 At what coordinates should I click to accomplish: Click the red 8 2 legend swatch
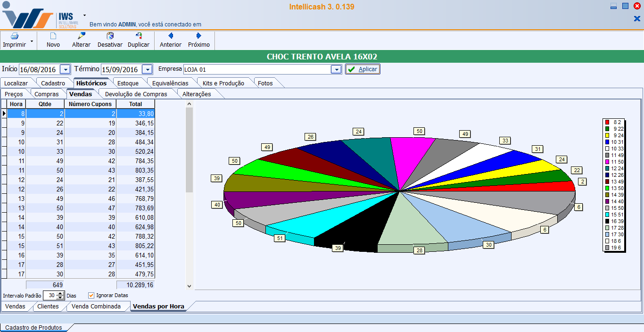(607, 122)
